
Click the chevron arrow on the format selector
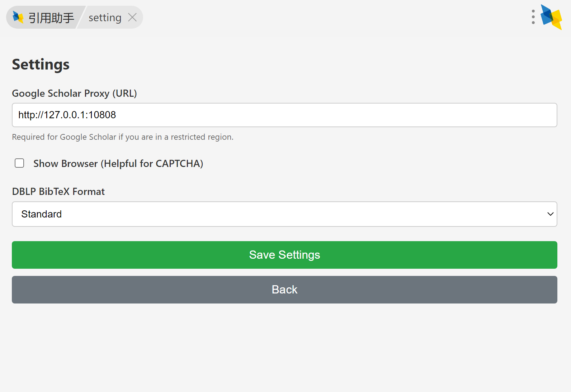click(x=550, y=214)
